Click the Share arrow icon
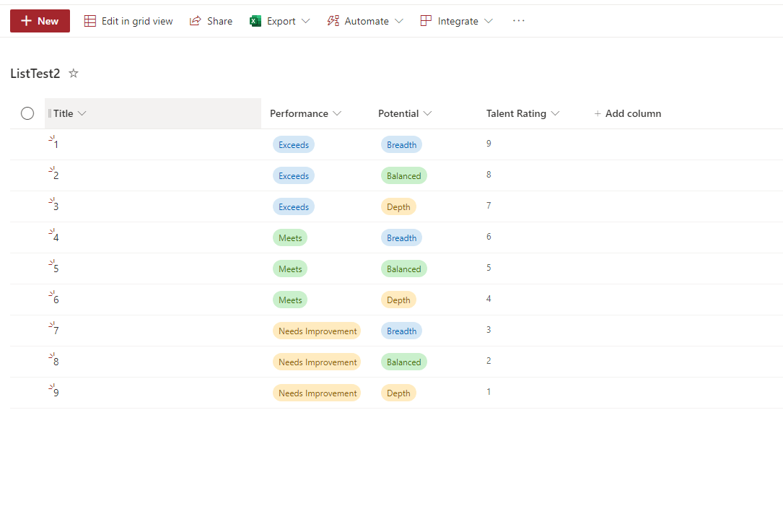The width and height of the screenshot is (783, 532). coord(196,21)
